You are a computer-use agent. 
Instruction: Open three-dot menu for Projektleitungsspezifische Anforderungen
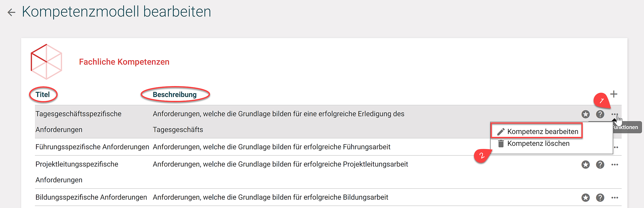click(615, 165)
